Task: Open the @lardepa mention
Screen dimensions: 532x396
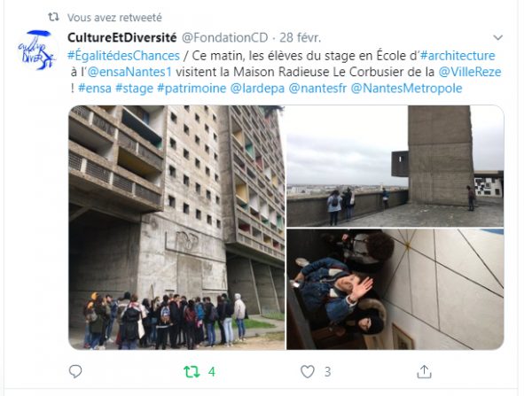Action: coord(257,89)
